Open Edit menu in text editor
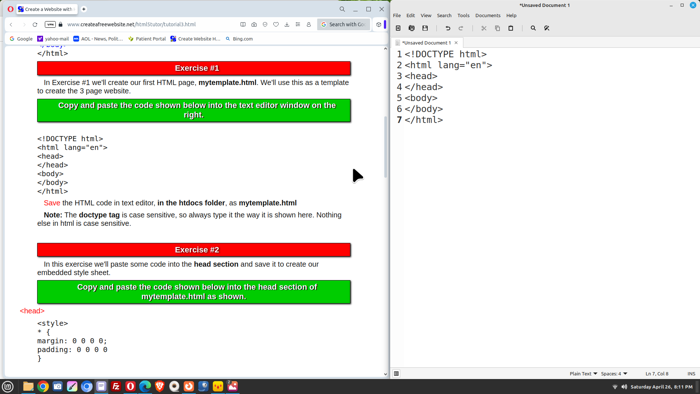This screenshot has width=700, height=394. click(410, 16)
